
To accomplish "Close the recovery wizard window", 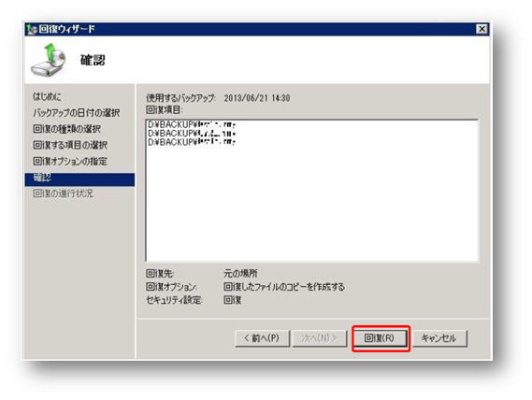I will coord(482,29).
